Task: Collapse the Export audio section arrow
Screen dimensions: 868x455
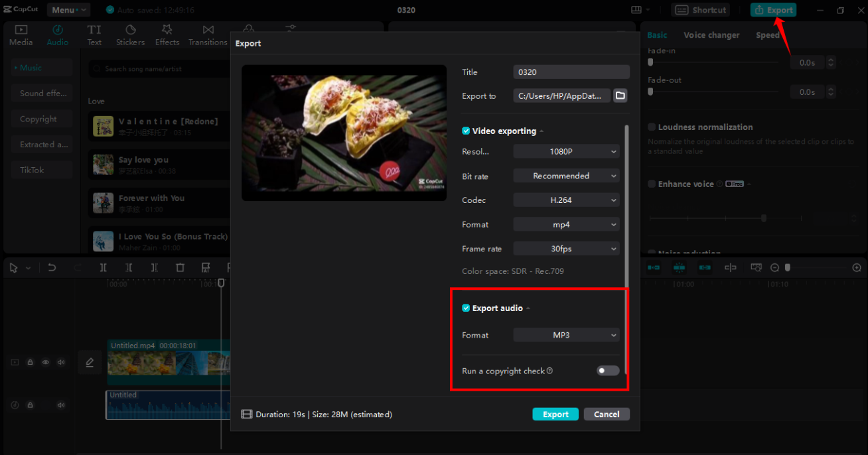Action: (x=529, y=308)
